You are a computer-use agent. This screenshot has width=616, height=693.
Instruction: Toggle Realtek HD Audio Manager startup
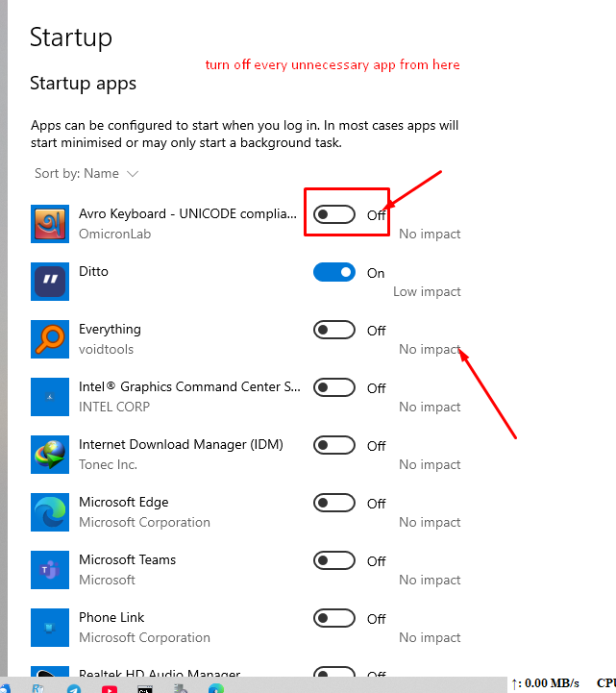point(333,674)
